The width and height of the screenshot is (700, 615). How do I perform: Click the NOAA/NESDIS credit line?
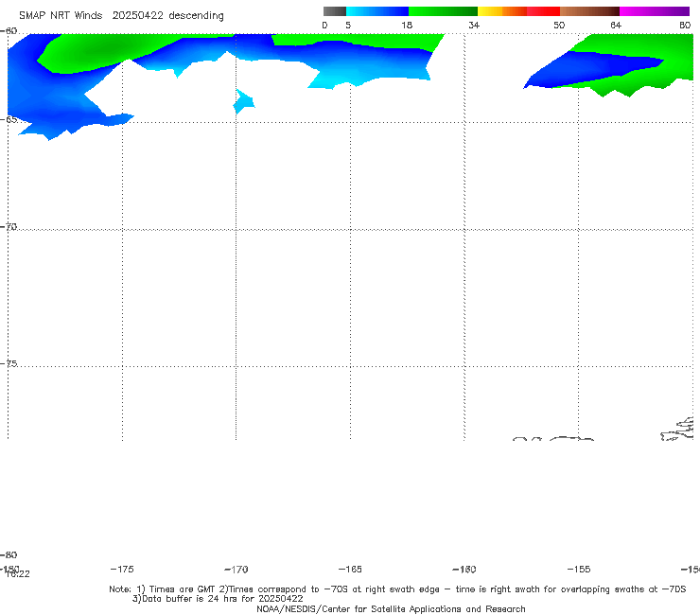tap(391, 608)
